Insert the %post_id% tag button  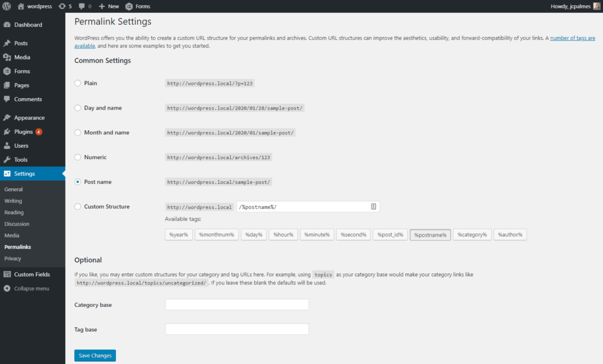pos(390,234)
